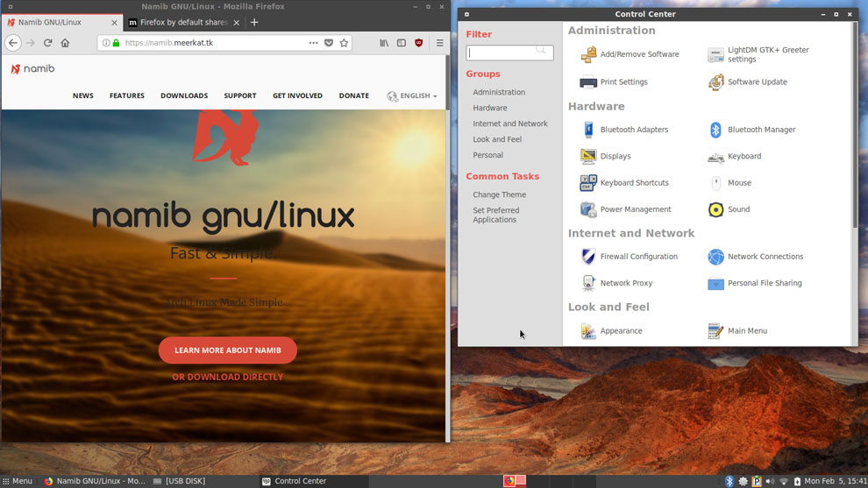Open the Wi-Fi network tray icon
Screen dimensions: 868x488
click(x=783, y=481)
